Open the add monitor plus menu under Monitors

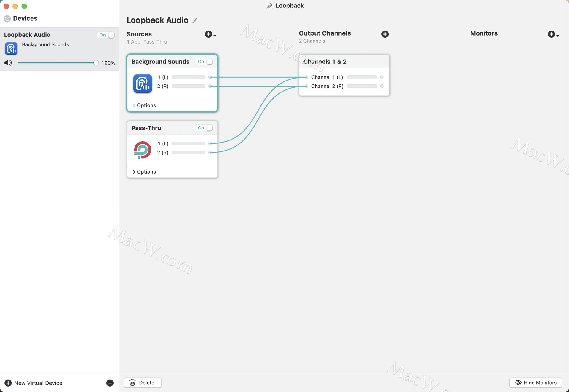click(x=553, y=34)
